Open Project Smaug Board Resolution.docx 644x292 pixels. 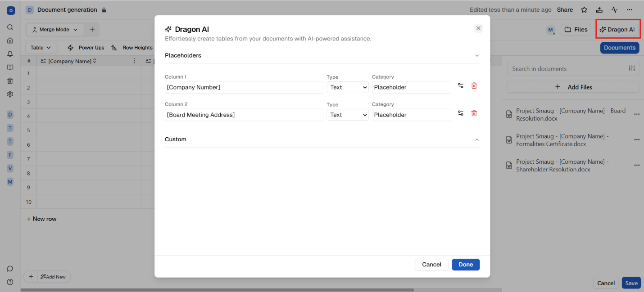pyautogui.click(x=571, y=114)
